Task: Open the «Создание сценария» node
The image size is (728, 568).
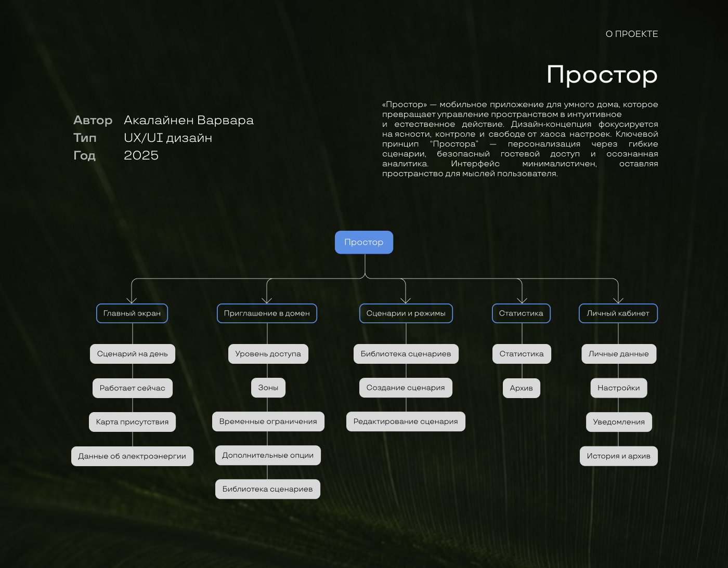Action: pos(406,388)
